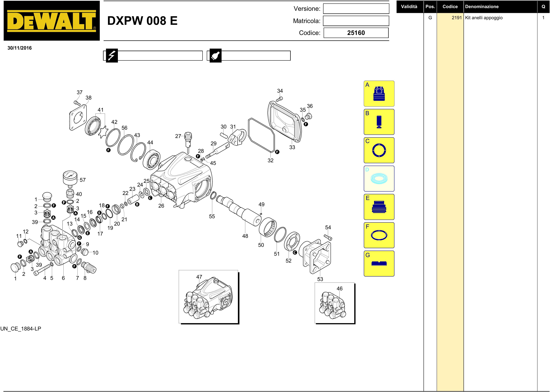Select the code cell 2191
This screenshot has height=392, width=550.
click(x=457, y=18)
